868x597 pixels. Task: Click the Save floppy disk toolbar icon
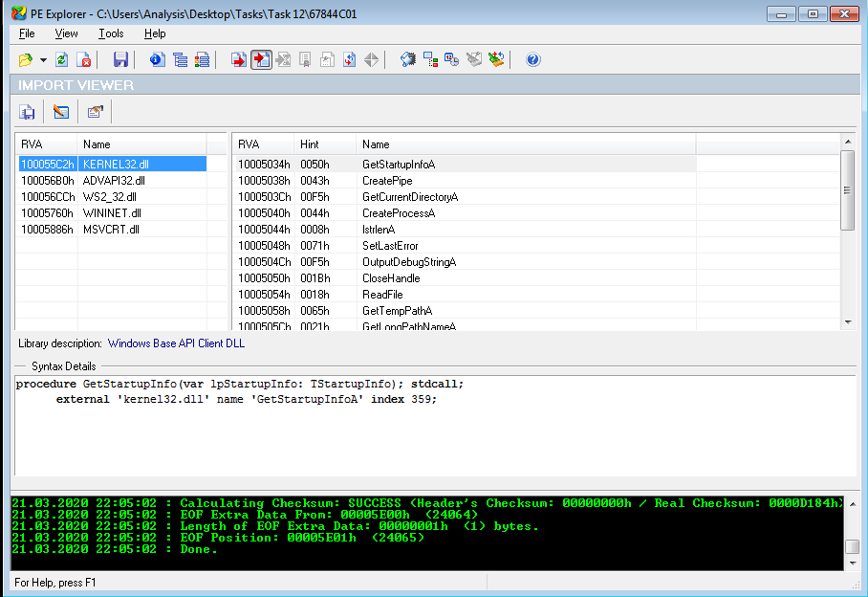coord(120,60)
